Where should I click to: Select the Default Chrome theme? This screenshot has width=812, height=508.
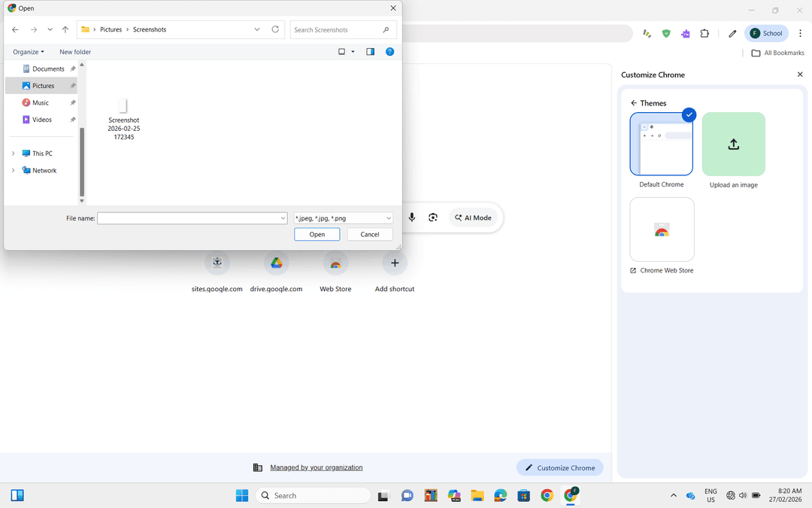pos(661,144)
